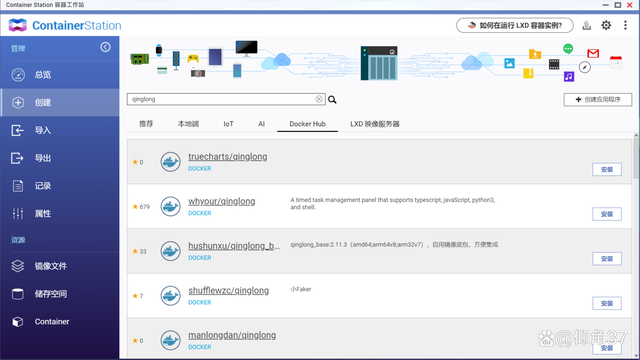Image resolution: width=640 pixels, height=360 pixels.
Task: Open 储存空间 volumes section
Action: [x=60, y=294]
